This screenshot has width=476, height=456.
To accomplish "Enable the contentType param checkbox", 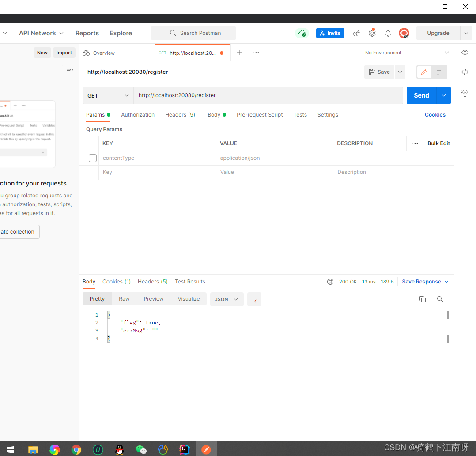I will pos(93,158).
